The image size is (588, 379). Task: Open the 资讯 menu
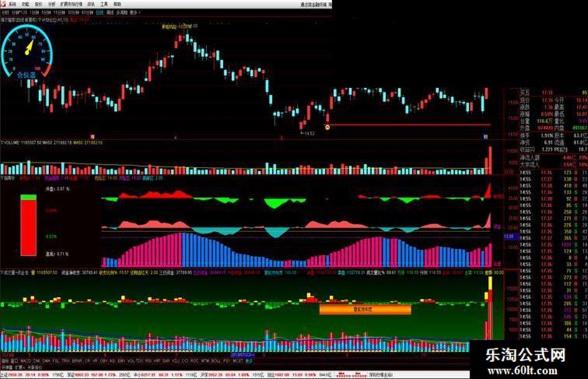[91, 4]
